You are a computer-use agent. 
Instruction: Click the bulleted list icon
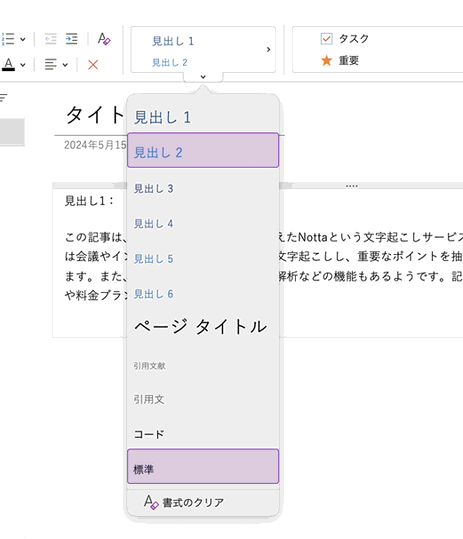[8, 39]
